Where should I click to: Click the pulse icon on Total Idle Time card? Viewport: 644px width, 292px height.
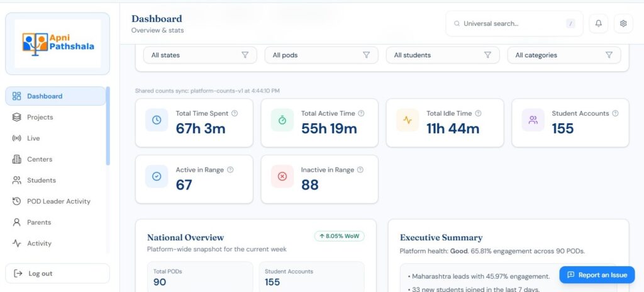[408, 120]
